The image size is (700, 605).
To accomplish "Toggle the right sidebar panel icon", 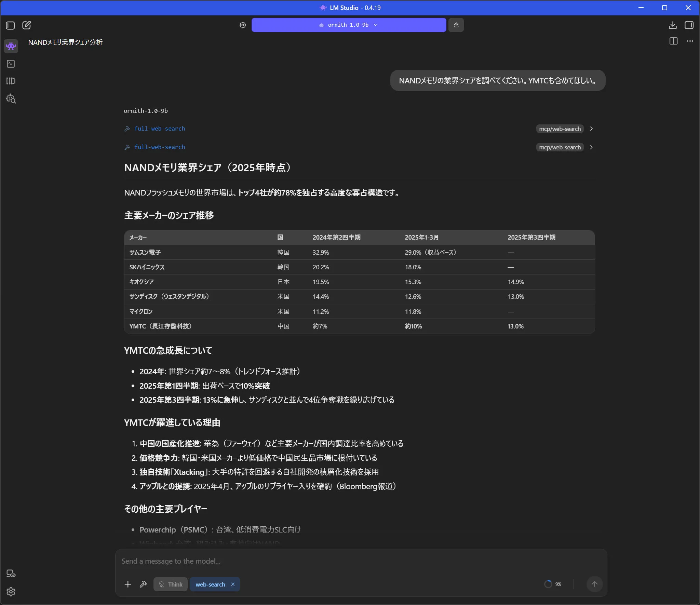I will click(689, 25).
